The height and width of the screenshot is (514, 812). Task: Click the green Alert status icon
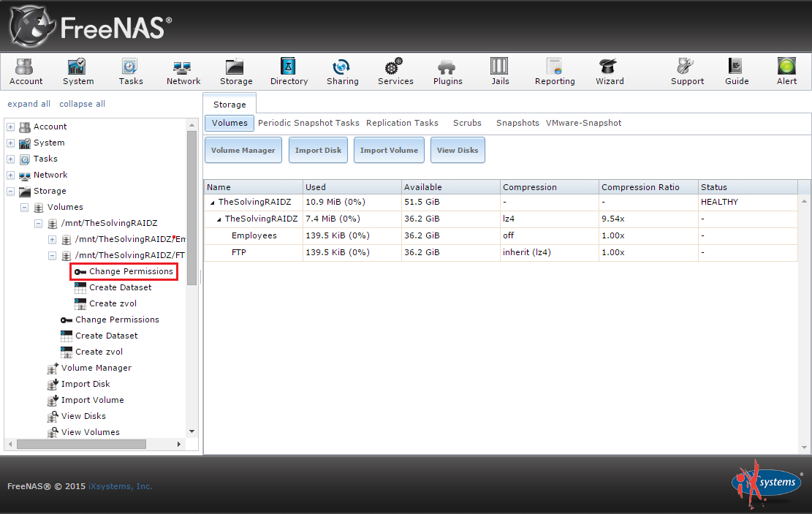click(x=786, y=67)
